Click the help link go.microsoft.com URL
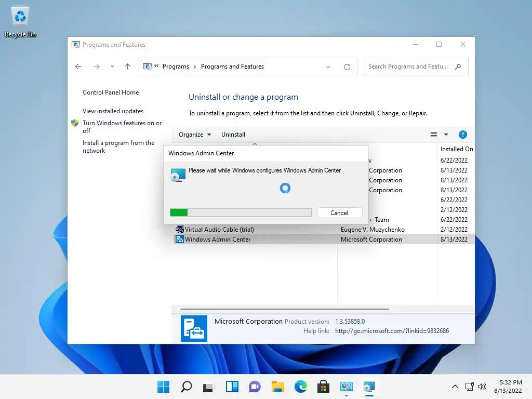The height and width of the screenshot is (399, 532). 392,331
